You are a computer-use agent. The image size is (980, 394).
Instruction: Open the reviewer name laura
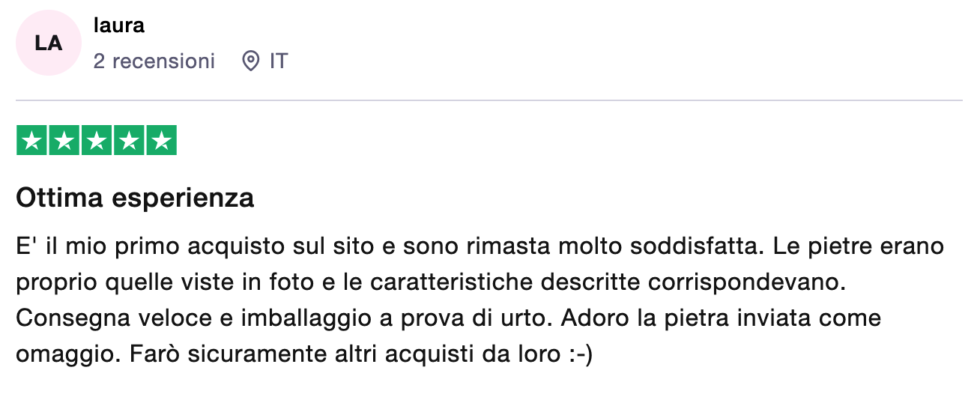click(118, 25)
